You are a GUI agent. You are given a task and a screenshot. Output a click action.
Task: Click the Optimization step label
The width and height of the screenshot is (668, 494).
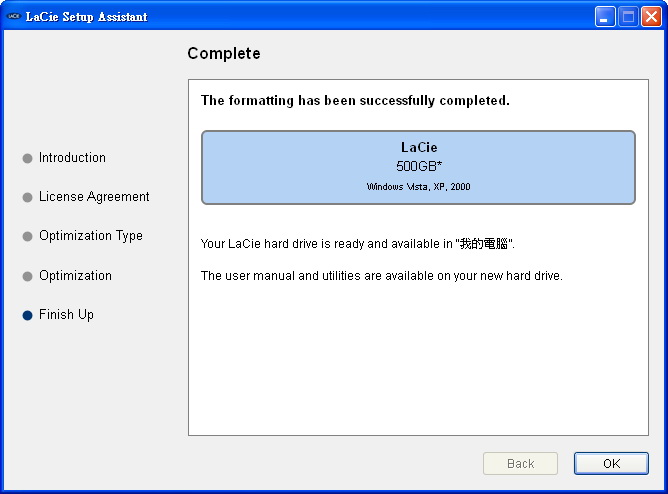point(75,276)
